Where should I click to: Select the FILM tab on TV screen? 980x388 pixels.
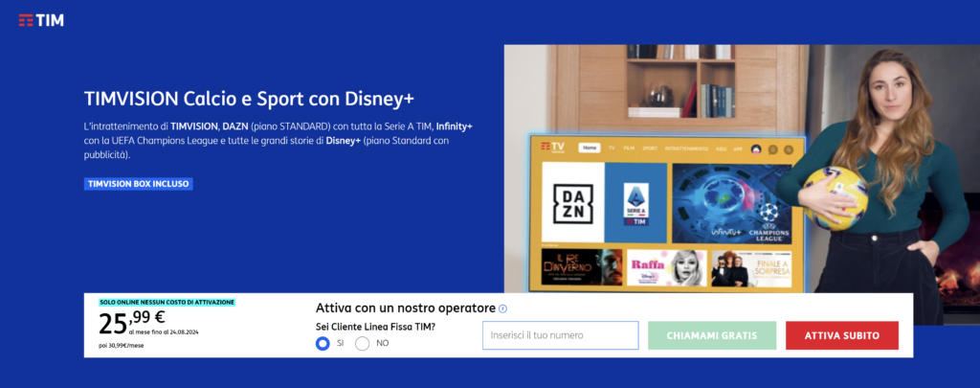click(x=629, y=148)
